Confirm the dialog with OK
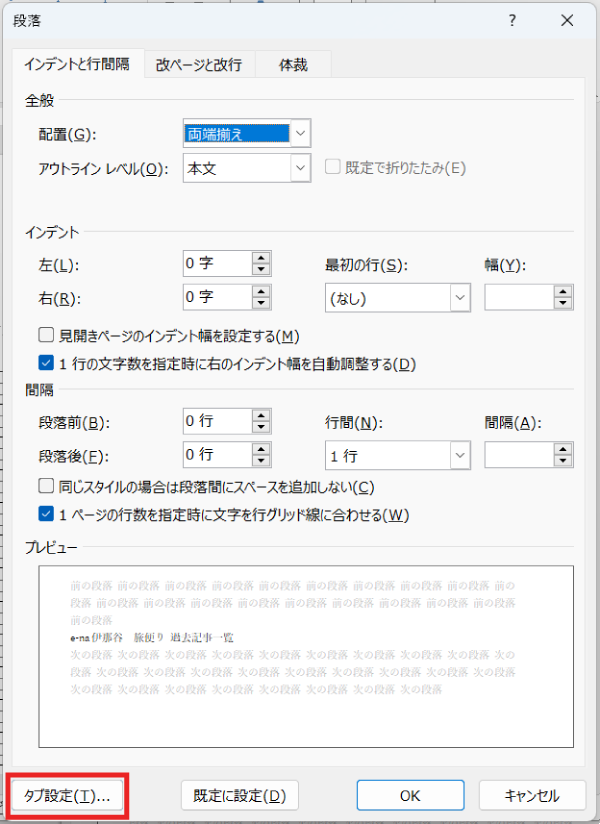The width and height of the screenshot is (600, 824). [x=410, y=796]
